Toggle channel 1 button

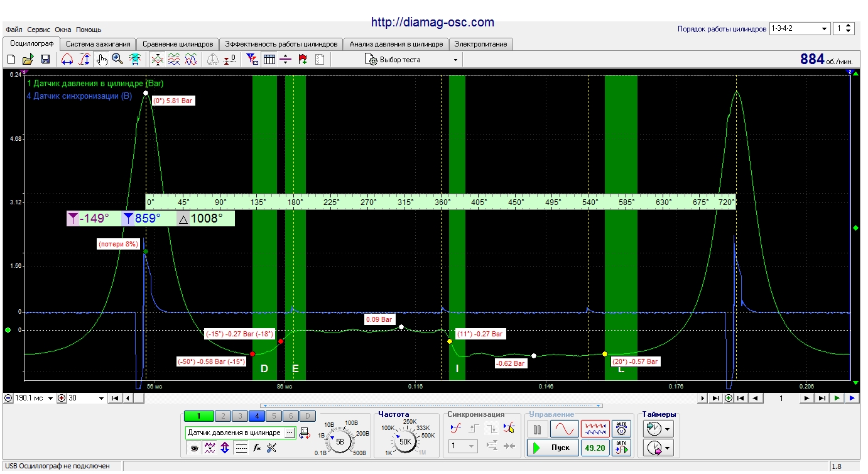(x=198, y=416)
